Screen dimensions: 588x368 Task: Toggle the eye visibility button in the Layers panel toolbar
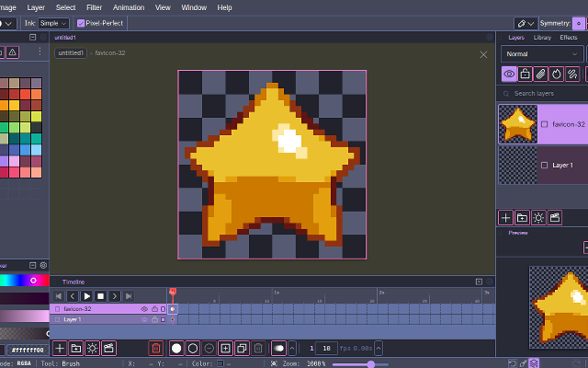[509, 74]
